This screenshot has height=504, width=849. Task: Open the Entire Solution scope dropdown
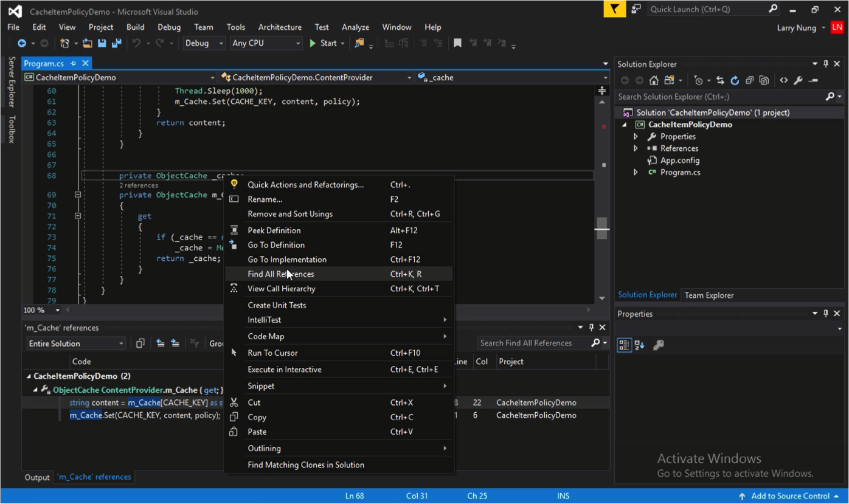[x=76, y=343]
